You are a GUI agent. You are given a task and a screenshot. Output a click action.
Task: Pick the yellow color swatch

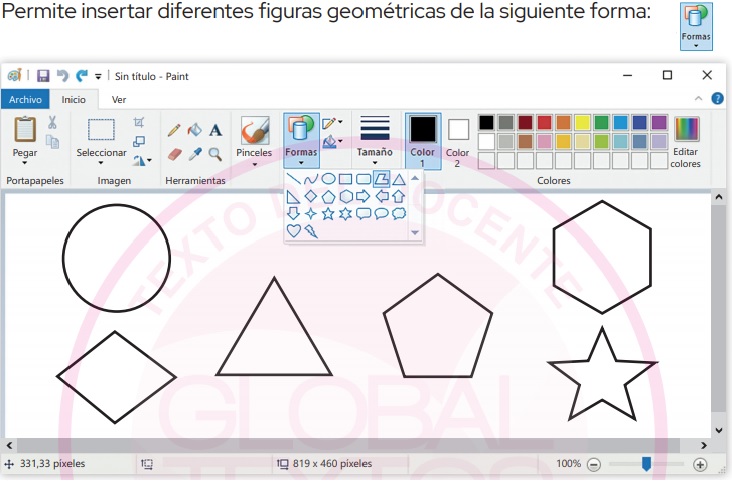click(582, 123)
